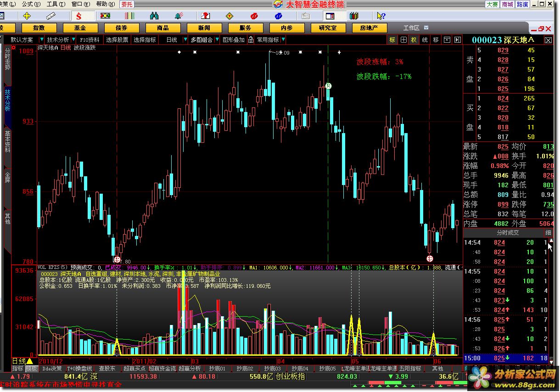The width and height of the screenshot is (560, 392).
Task: Click the 日线 yellow triangle at chart bottom
Action: 29,361
